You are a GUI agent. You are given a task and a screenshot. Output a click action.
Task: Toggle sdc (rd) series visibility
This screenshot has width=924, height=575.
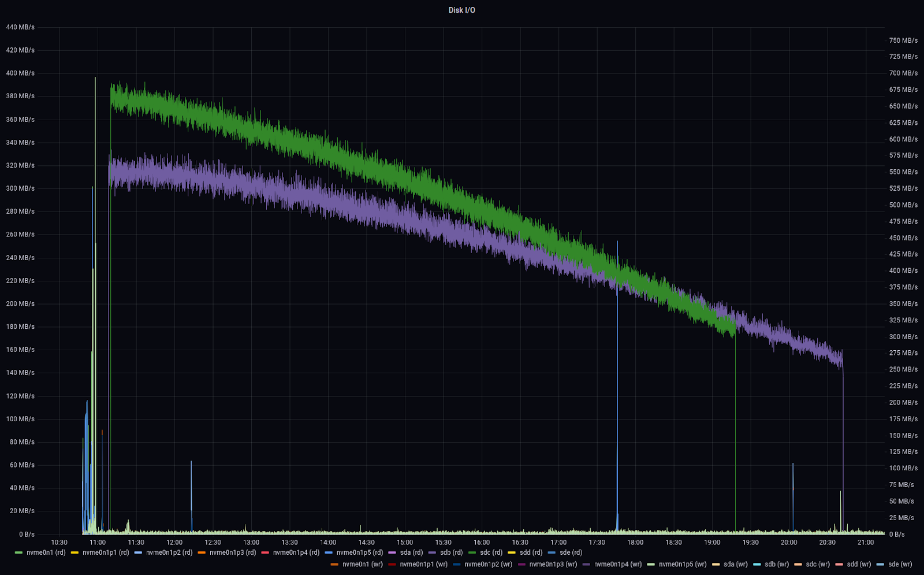coord(491,552)
